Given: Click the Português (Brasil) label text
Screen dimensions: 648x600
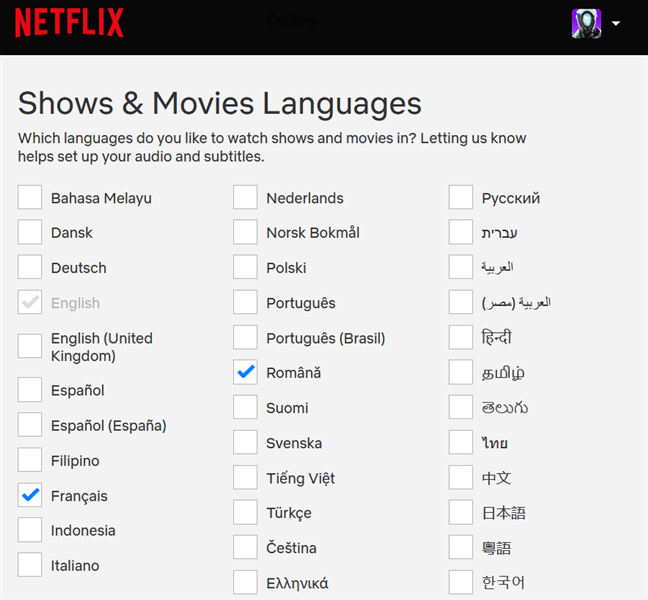Looking at the screenshot, I should (326, 338).
